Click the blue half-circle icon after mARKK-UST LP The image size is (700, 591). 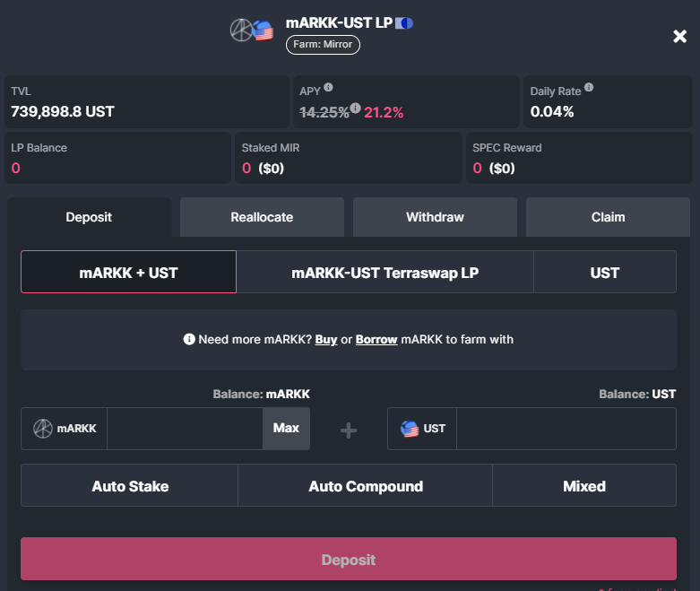click(404, 22)
